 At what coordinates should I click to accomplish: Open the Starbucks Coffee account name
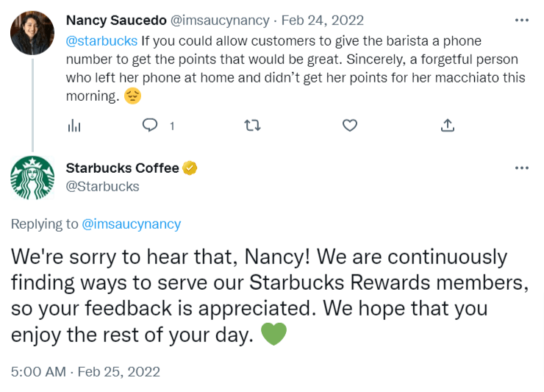tap(122, 168)
